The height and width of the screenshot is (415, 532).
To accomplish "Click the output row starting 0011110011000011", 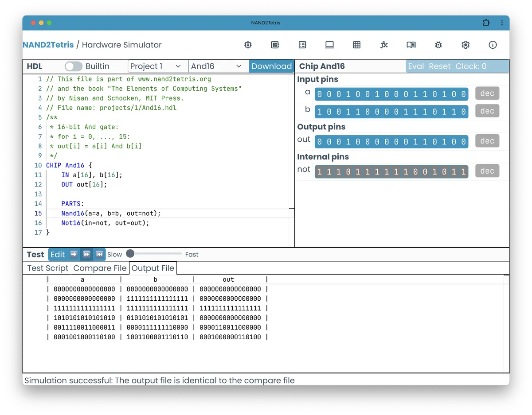I will [157, 328].
